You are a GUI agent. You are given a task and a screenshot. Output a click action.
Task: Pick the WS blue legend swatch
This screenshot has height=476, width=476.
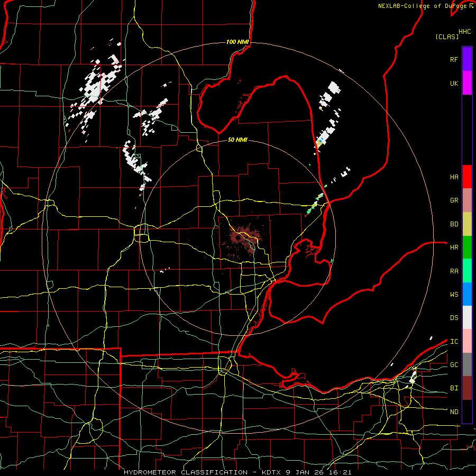tap(467, 294)
